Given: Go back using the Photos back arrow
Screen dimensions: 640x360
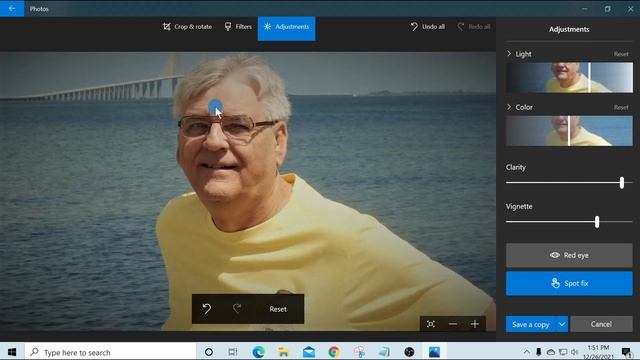Looking at the screenshot, I should pyautogui.click(x=12, y=9).
